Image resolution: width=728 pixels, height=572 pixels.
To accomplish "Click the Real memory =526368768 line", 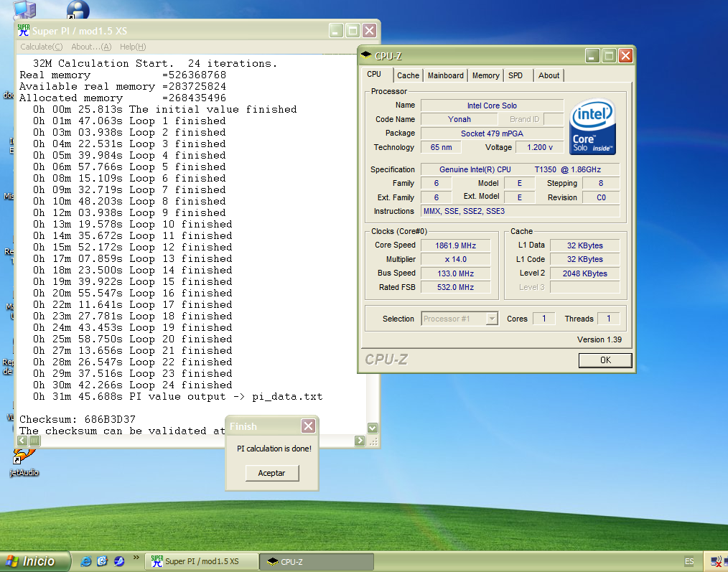I will pyautogui.click(x=123, y=75).
